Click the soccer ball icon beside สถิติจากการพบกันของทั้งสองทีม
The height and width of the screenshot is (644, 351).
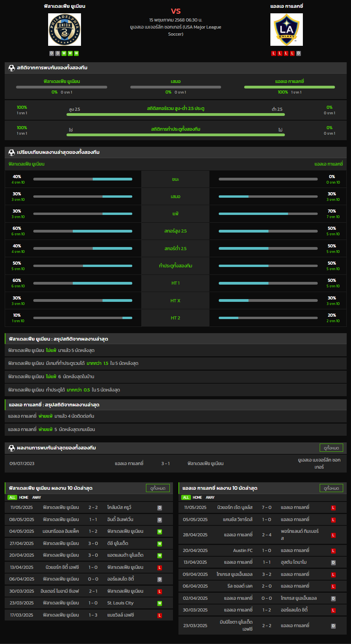[12, 68]
